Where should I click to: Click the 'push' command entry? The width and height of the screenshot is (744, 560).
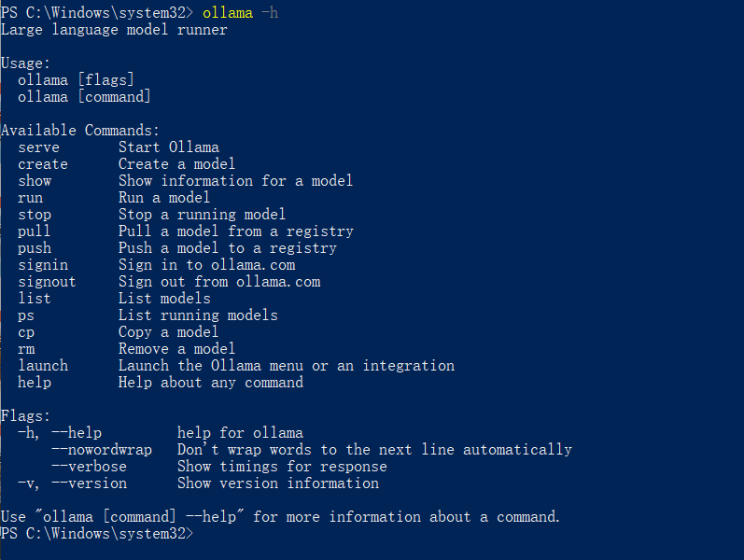(35, 248)
